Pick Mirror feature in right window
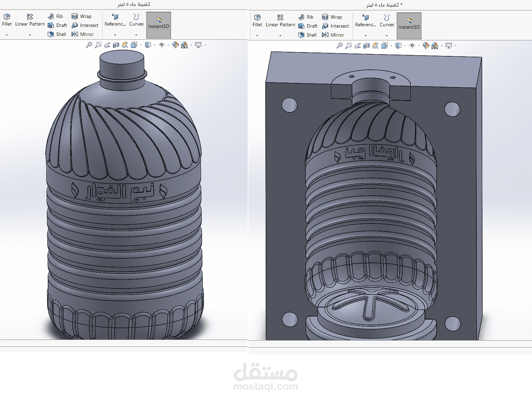This screenshot has width=532, height=400. pos(333,35)
